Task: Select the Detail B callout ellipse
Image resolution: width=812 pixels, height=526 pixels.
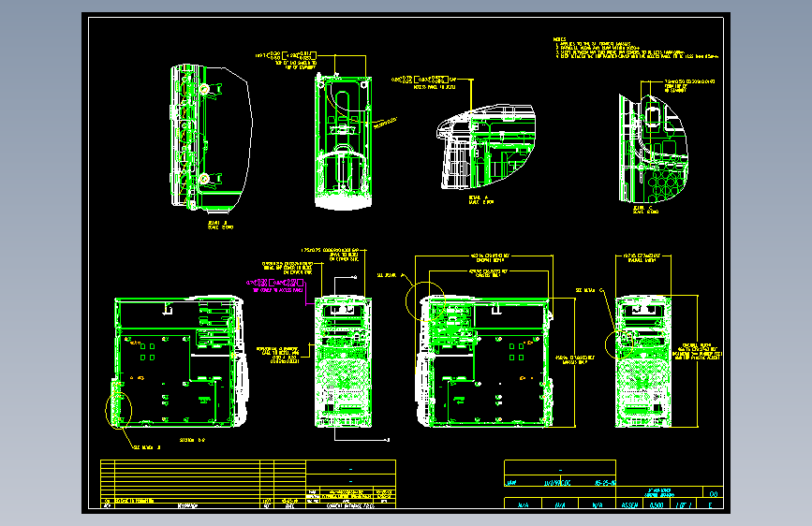Action: (x=119, y=410)
